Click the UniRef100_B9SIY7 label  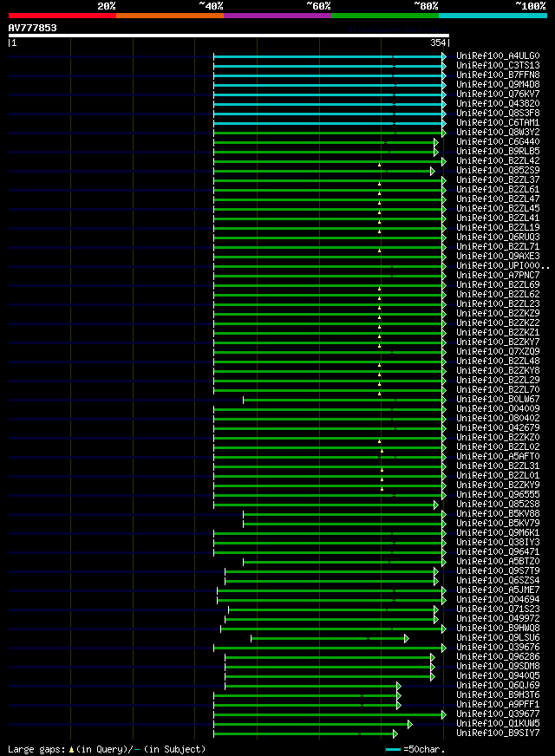tap(498, 733)
